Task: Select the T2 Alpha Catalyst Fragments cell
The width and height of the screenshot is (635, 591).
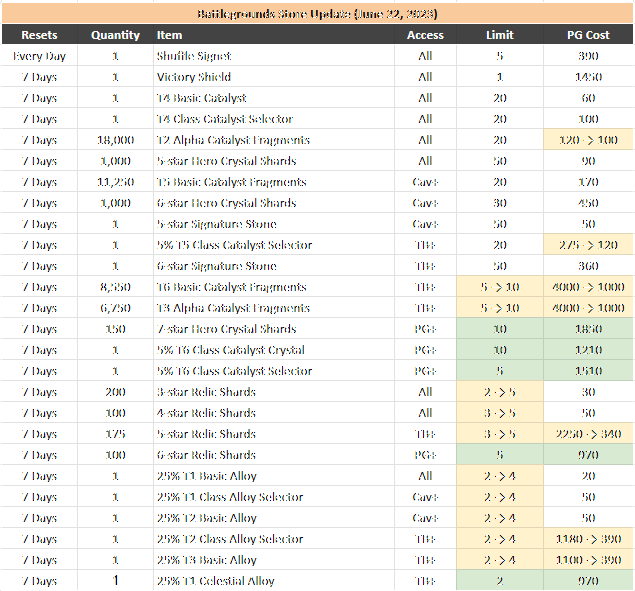Action: point(274,140)
